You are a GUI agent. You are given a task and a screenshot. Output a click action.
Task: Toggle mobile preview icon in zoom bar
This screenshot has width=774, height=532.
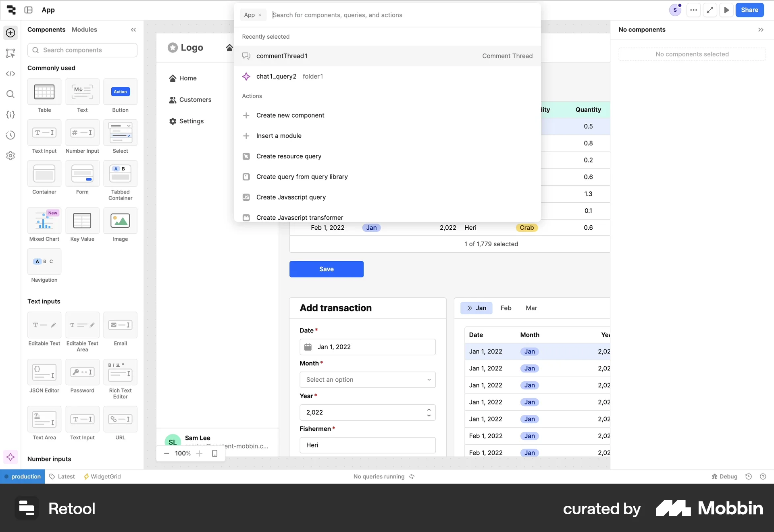tap(214, 453)
